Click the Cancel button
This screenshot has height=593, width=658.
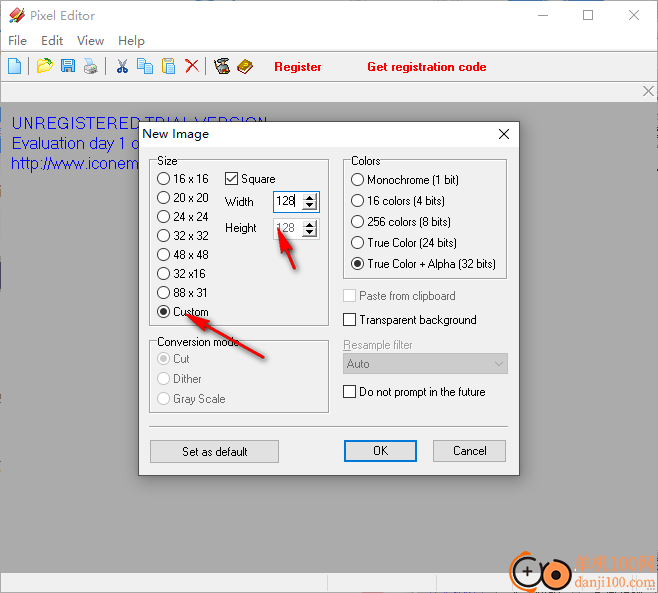(x=469, y=451)
